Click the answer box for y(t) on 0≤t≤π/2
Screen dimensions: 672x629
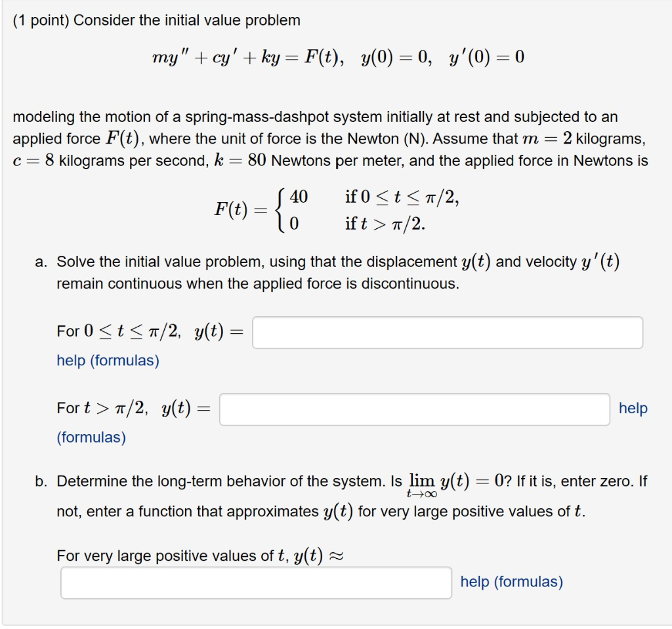pos(447,333)
